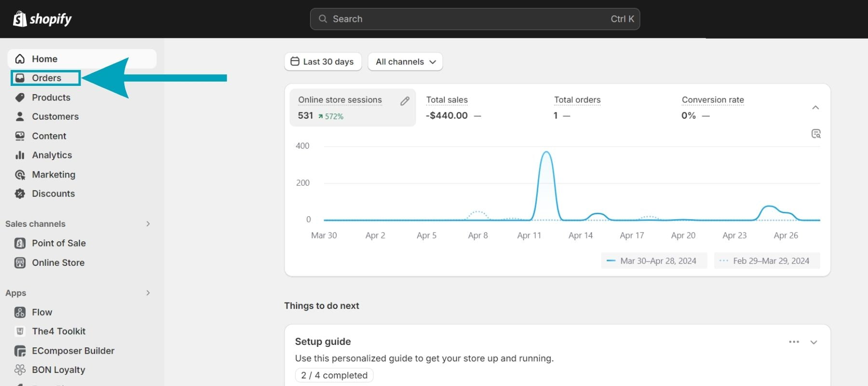
Task: Open the Flow app
Action: (x=42, y=312)
